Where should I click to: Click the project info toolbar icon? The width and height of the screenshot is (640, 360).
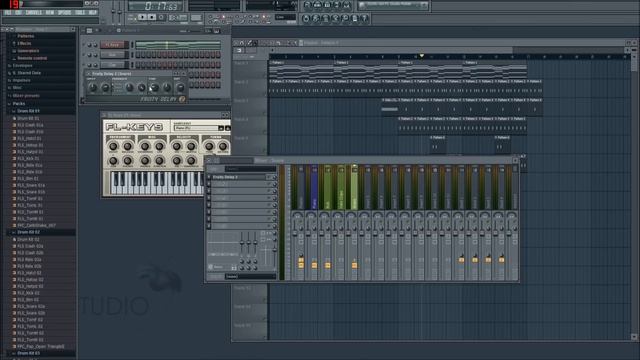coord(355,18)
